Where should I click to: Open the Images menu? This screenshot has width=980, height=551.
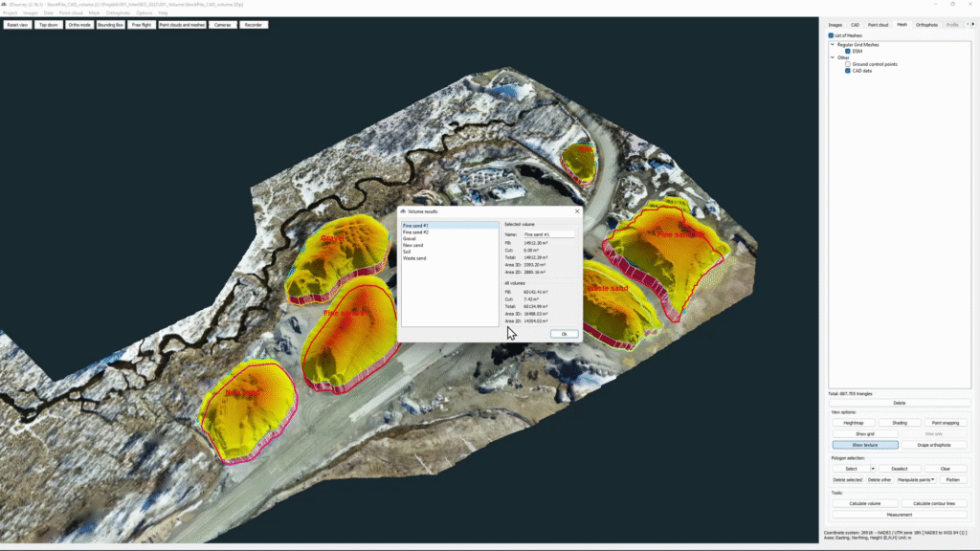click(30, 13)
